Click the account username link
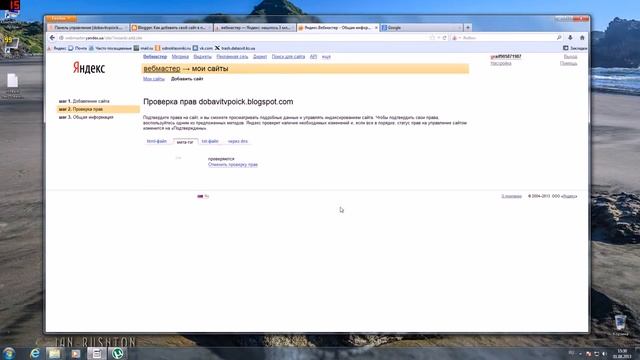 (x=506, y=57)
